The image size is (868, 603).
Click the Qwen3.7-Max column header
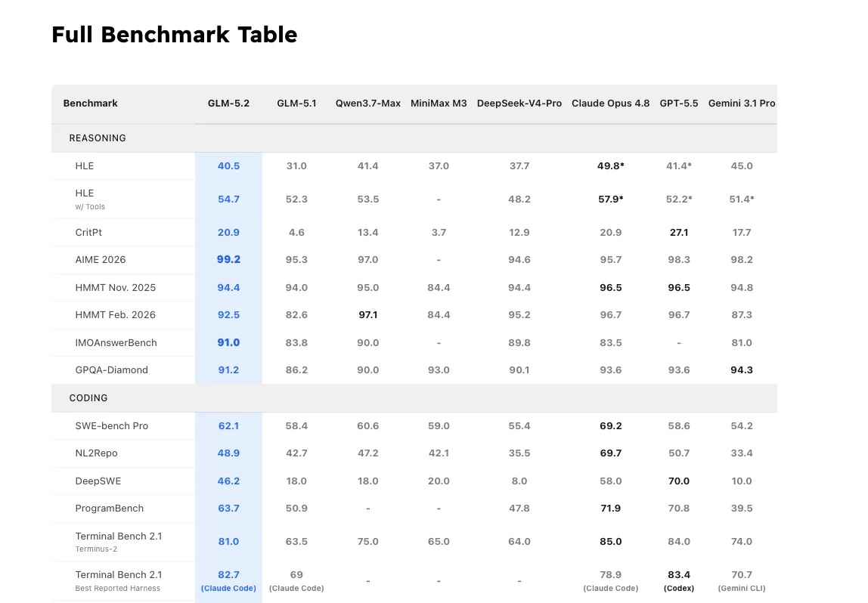coord(368,104)
